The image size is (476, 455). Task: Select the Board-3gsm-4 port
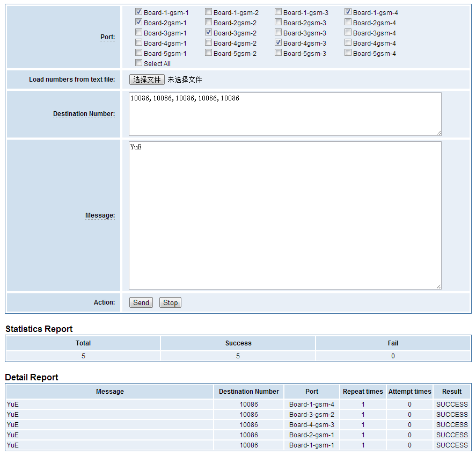click(348, 32)
